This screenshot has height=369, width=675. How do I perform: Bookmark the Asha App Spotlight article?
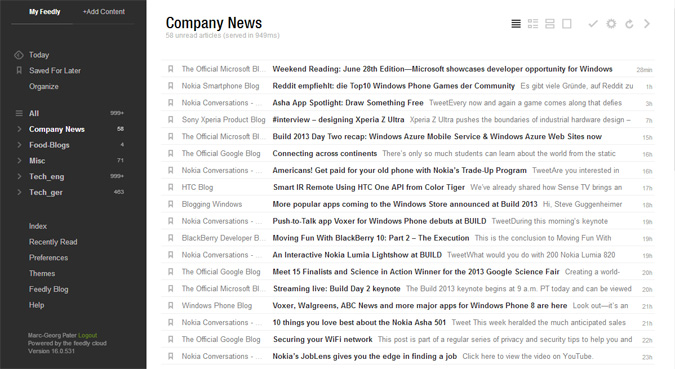coord(170,102)
